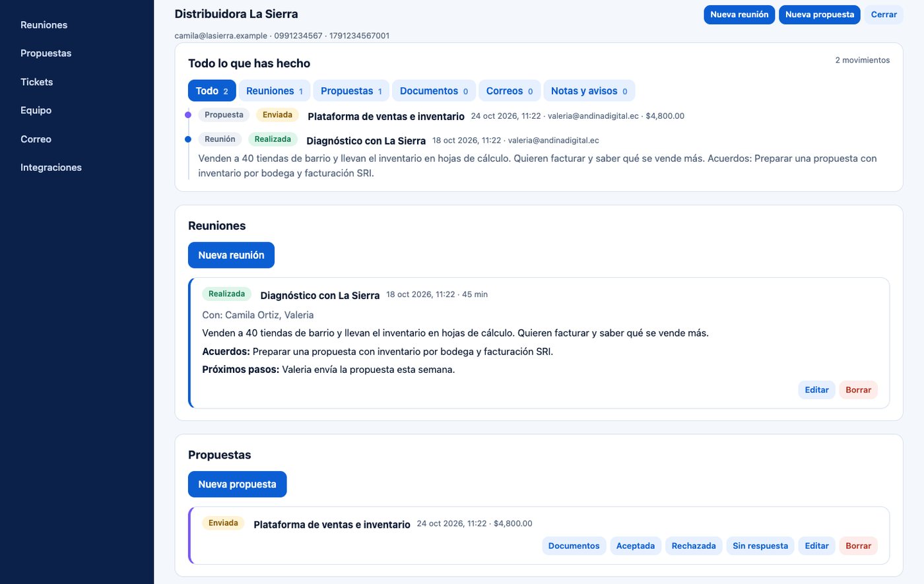924x584 pixels.
Task: Switch to the Notas y avisos tab
Action: 589,91
